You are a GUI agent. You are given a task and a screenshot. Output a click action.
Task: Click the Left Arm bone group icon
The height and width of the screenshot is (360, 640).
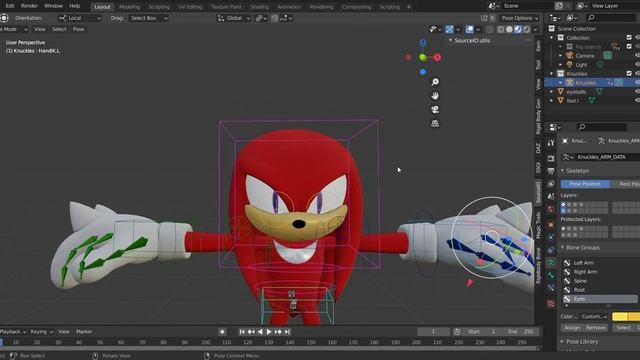(x=567, y=262)
